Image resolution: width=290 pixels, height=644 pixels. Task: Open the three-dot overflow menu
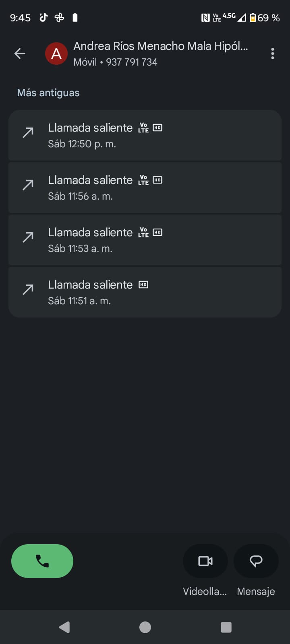click(x=273, y=54)
